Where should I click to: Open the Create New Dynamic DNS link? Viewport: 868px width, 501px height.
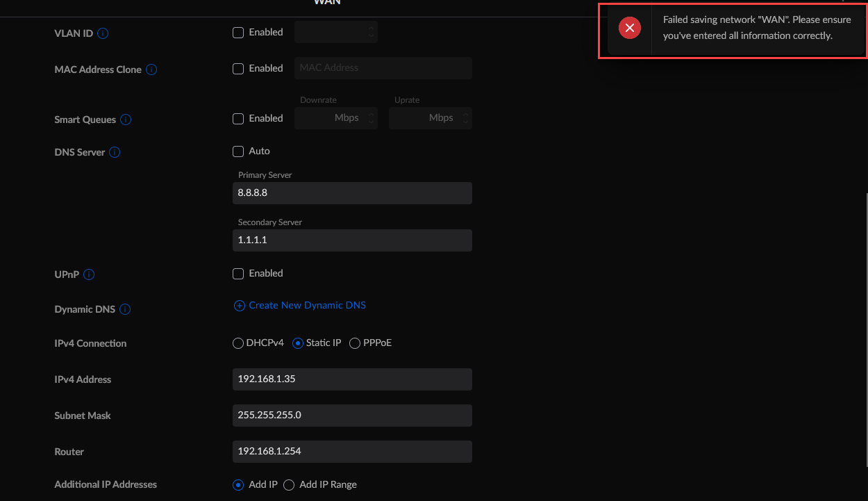307,306
